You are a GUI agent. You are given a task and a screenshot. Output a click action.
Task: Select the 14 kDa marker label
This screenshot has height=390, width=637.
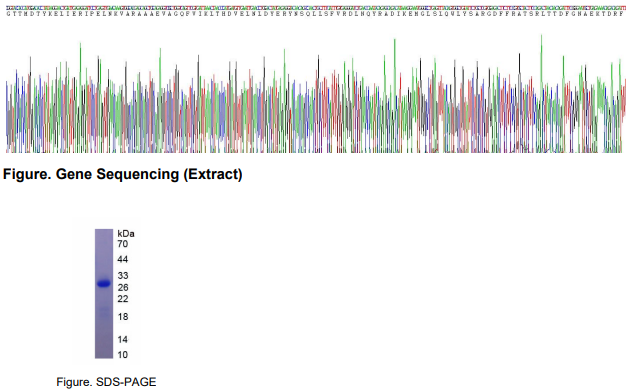[x=123, y=339]
